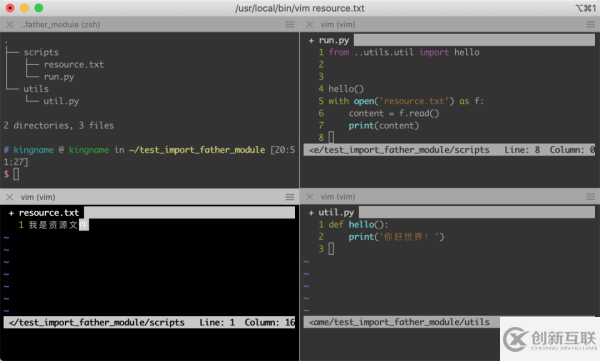Click the 'resource.txt' buffer label
Image resolution: width=600 pixels, height=361 pixels.
pyautogui.click(x=49, y=212)
